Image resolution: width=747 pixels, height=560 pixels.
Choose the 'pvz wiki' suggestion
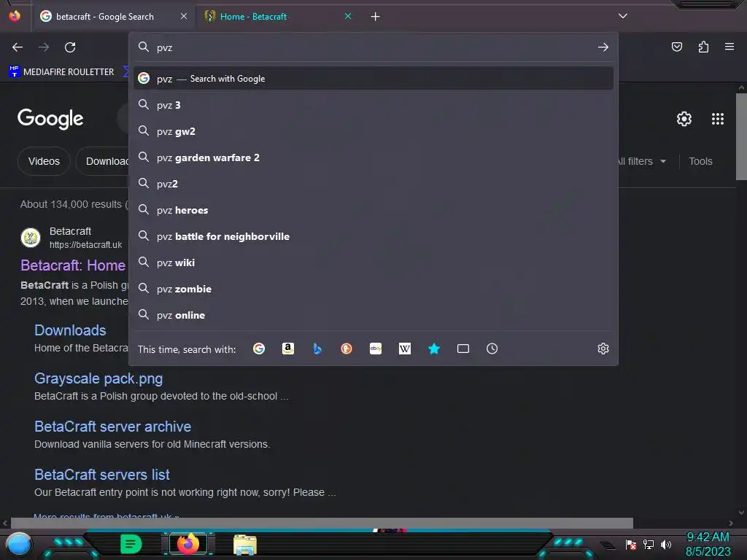tap(373, 262)
